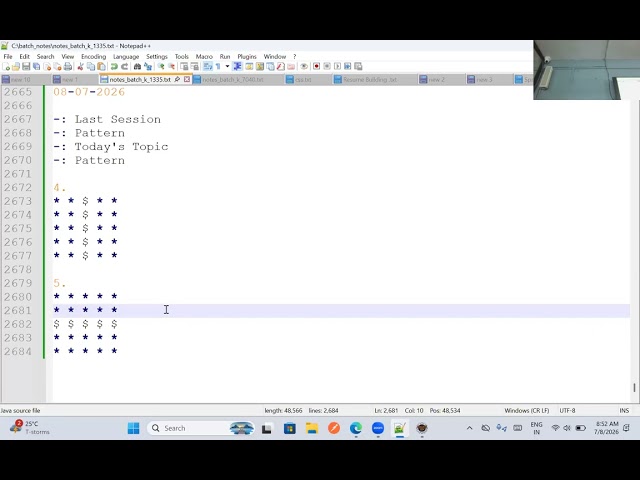Open the Tools menu
The image size is (640, 480).
click(182, 56)
